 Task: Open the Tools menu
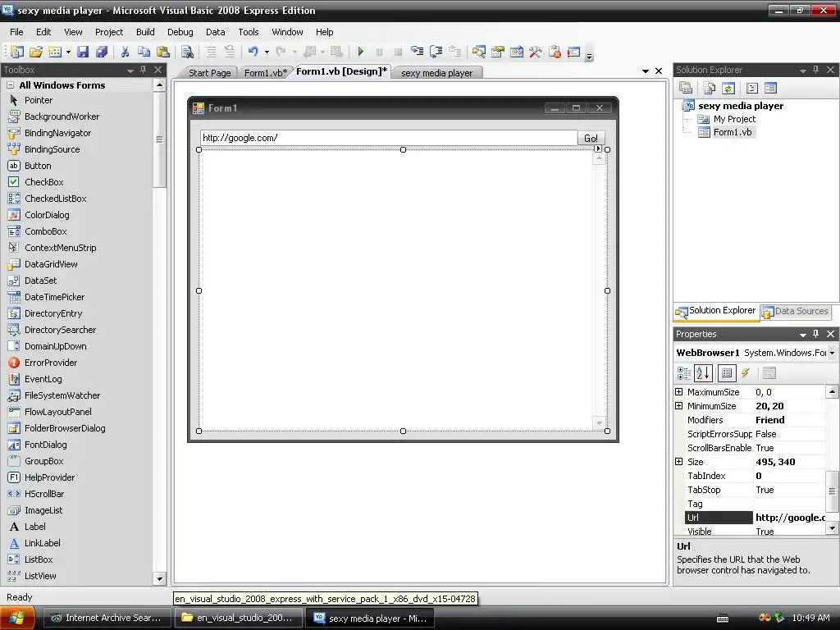tap(249, 32)
